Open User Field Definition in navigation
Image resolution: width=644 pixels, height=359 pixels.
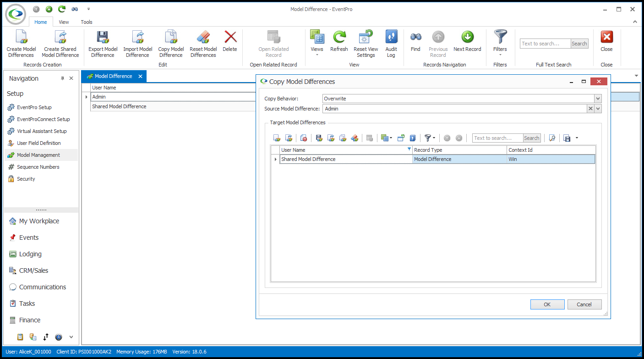(39, 143)
